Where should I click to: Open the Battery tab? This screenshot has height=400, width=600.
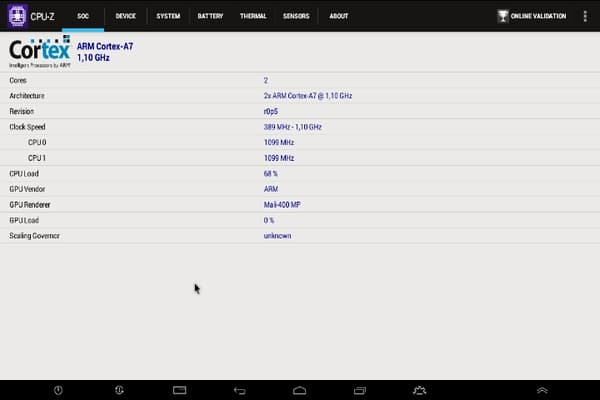pyautogui.click(x=210, y=16)
